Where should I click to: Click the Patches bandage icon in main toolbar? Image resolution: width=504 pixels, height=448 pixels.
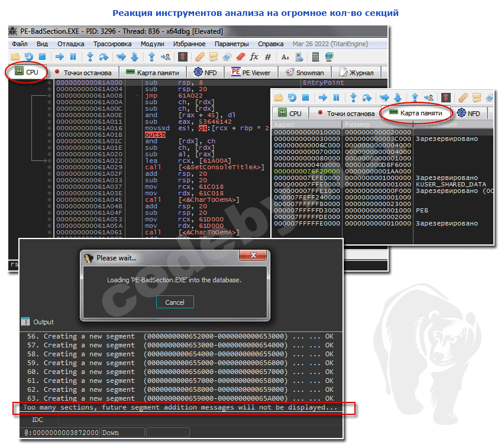(199, 57)
